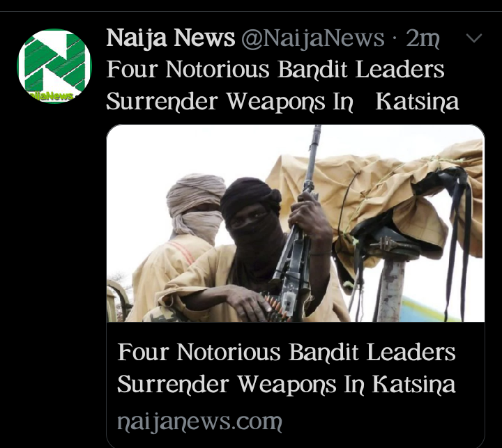Visit the @NaijaNews handle link
502x448 pixels.
[x=313, y=38]
